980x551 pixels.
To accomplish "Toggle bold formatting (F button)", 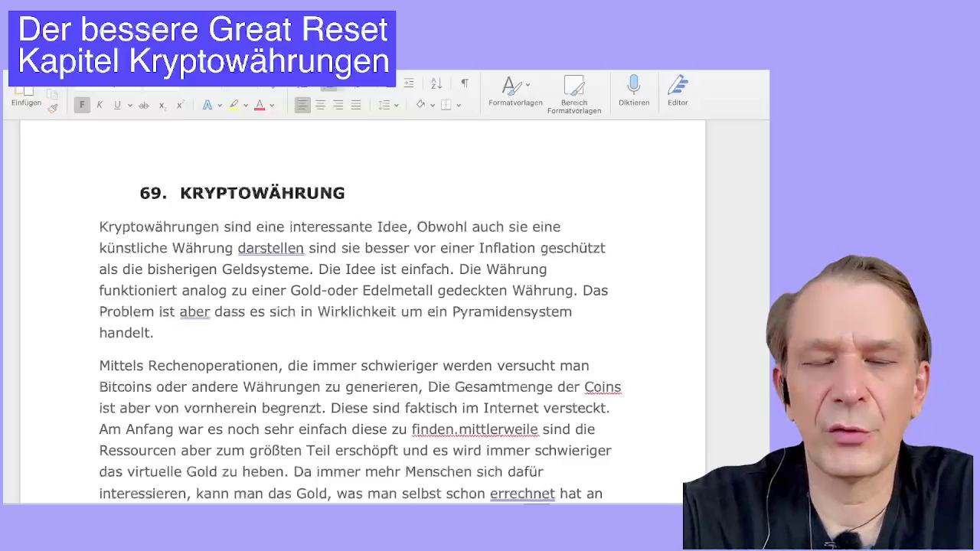I will pos(82,105).
